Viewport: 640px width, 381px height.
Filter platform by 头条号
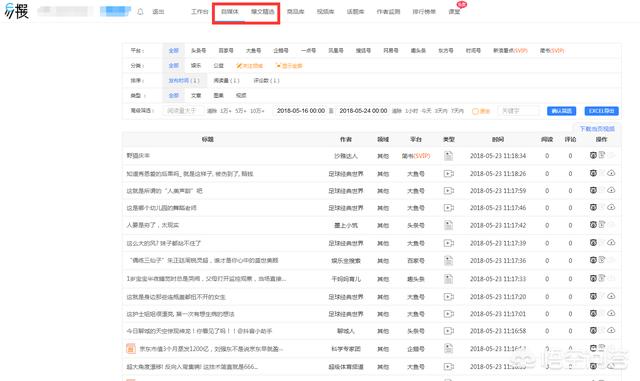(198, 51)
